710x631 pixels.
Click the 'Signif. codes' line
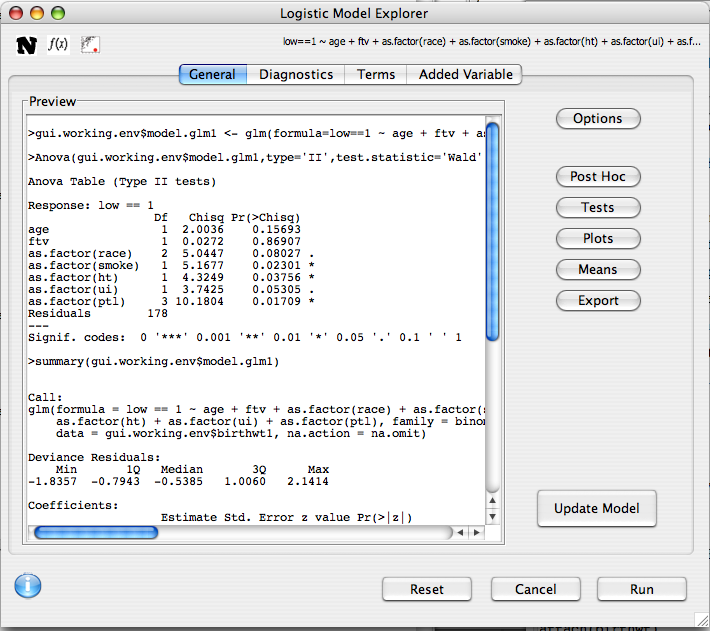245,337
